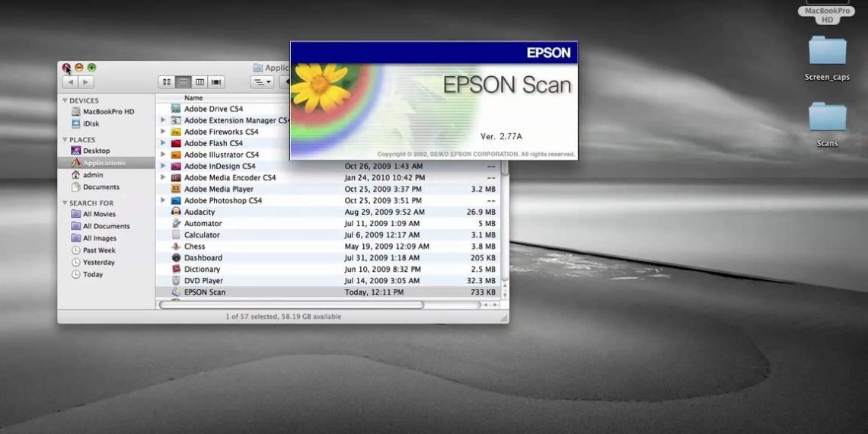This screenshot has width=868, height=434.
Task: Switch Finder to icon view
Action: 167,82
